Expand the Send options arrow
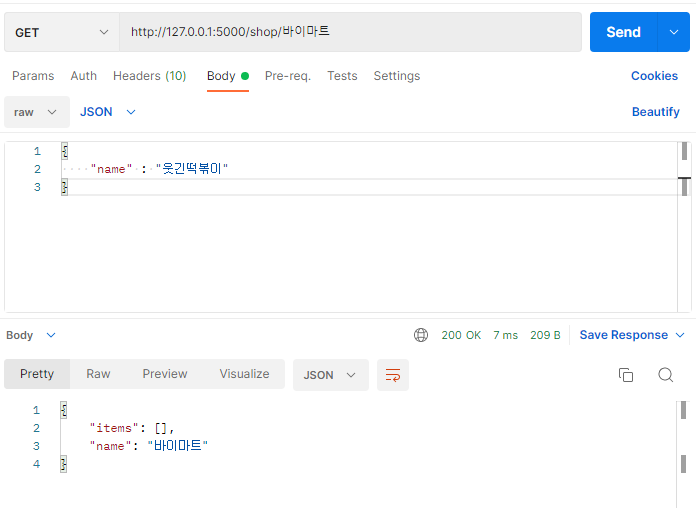The height and width of the screenshot is (508, 696). pos(674,32)
